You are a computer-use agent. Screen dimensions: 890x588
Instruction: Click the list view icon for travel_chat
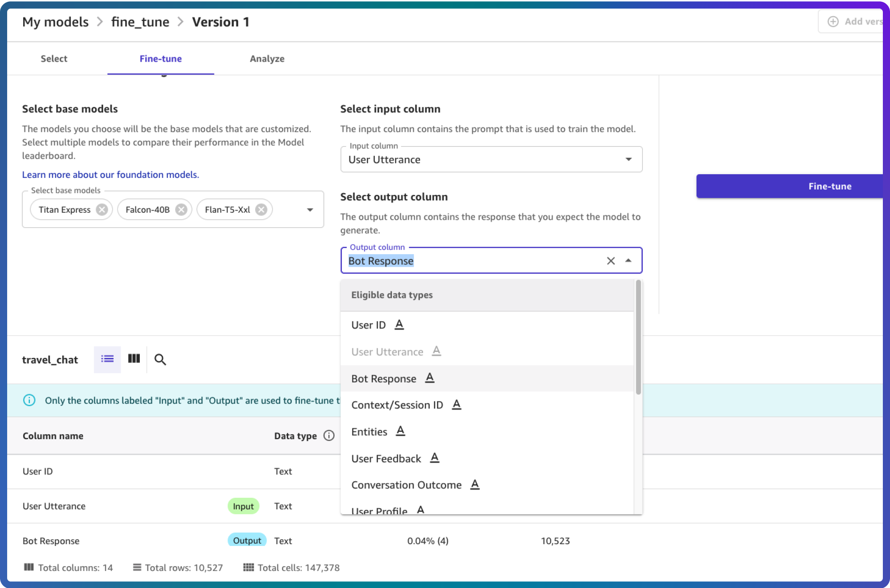tap(106, 360)
